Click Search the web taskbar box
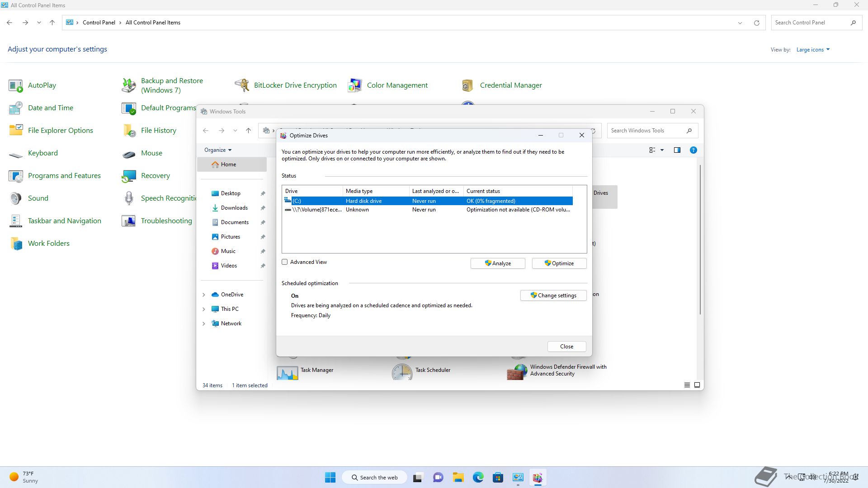Viewport: 868px width, 488px height. point(375,477)
